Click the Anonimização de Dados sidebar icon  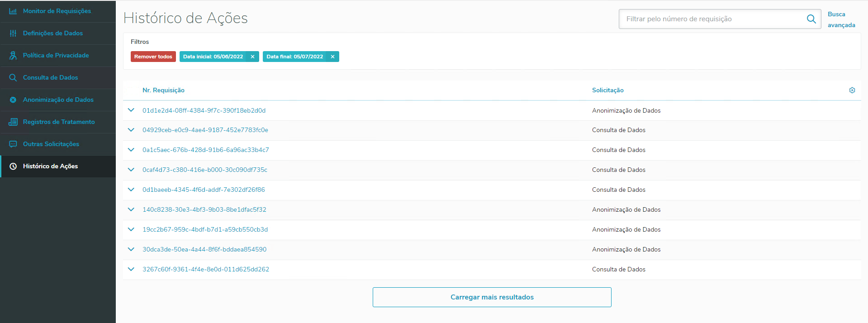point(13,100)
